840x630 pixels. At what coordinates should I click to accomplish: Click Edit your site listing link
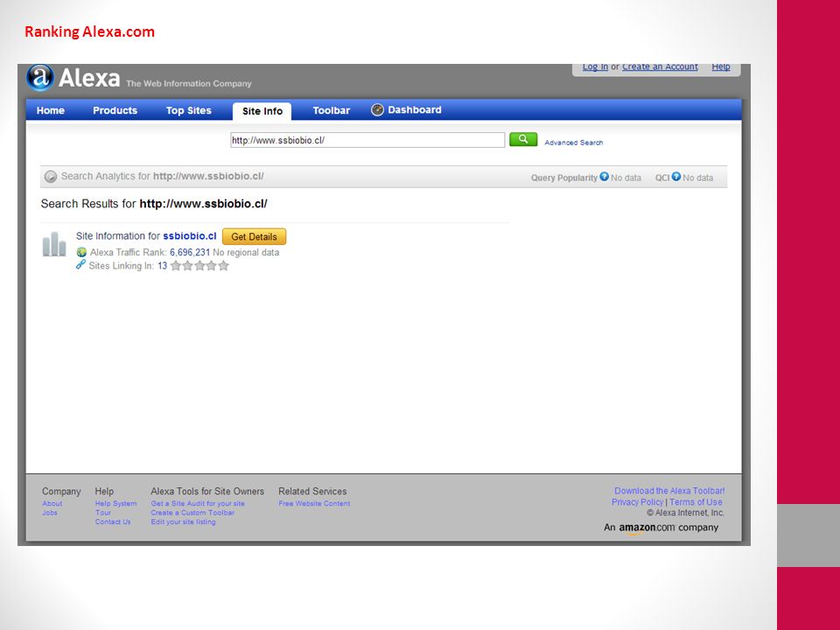click(x=183, y=521)
